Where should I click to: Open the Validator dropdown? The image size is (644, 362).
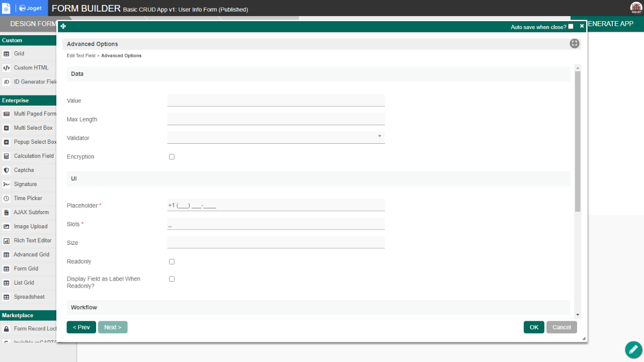[x=276, y=137]
